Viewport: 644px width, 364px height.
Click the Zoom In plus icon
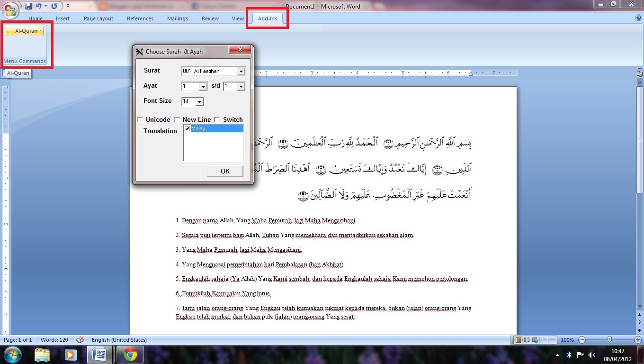[x=638, y=340]
